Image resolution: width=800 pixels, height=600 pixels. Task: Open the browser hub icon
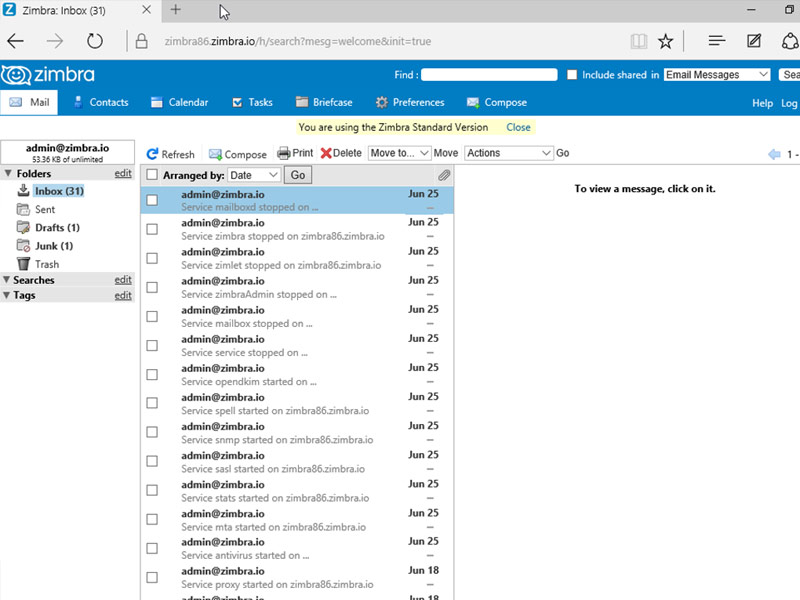pyautogui.click(x=716, y=40)
